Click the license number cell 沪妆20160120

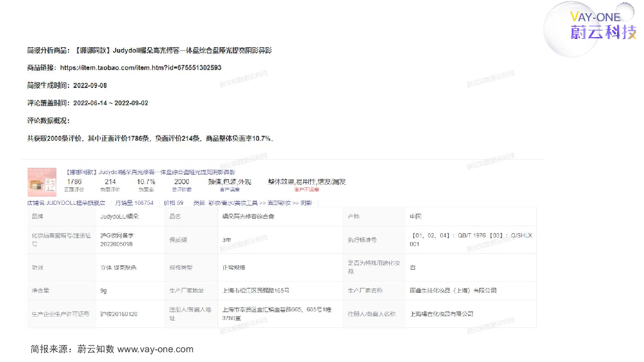pyautogui.click(x=131, y=314)
